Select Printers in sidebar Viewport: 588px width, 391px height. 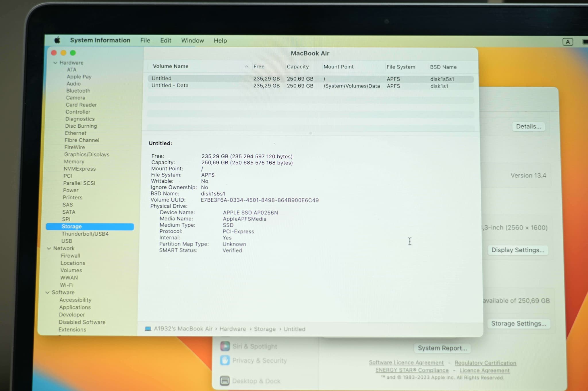point(73,198)
